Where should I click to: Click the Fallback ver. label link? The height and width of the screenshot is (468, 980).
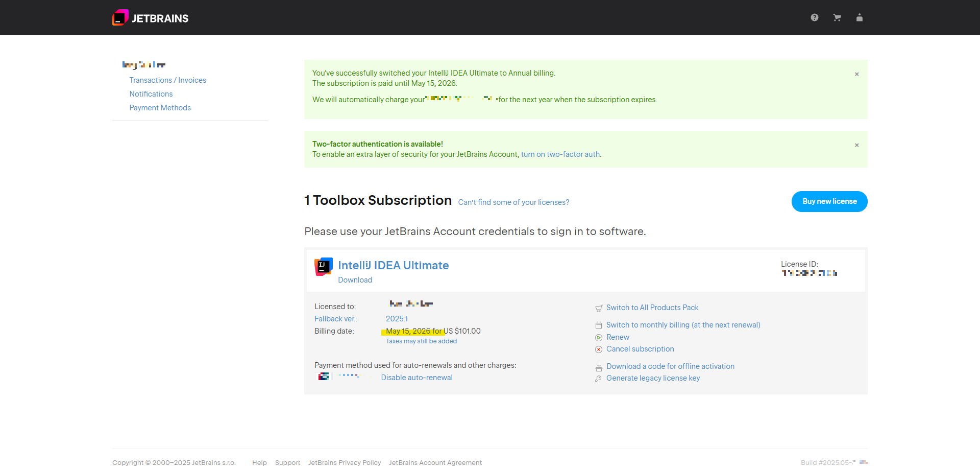(336, 319)
